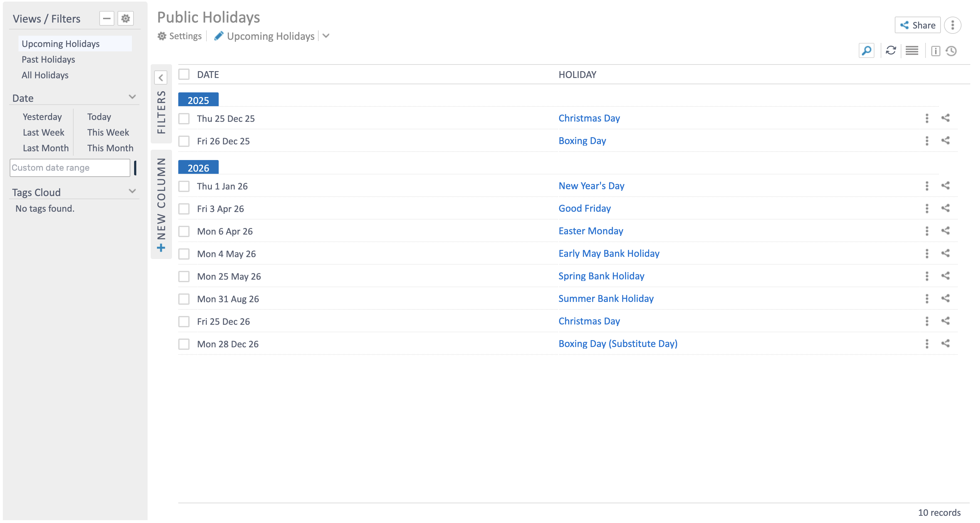Viewport: 980px width, 523px height.
Task: Open the info panel icon
Action: [936, 51]
